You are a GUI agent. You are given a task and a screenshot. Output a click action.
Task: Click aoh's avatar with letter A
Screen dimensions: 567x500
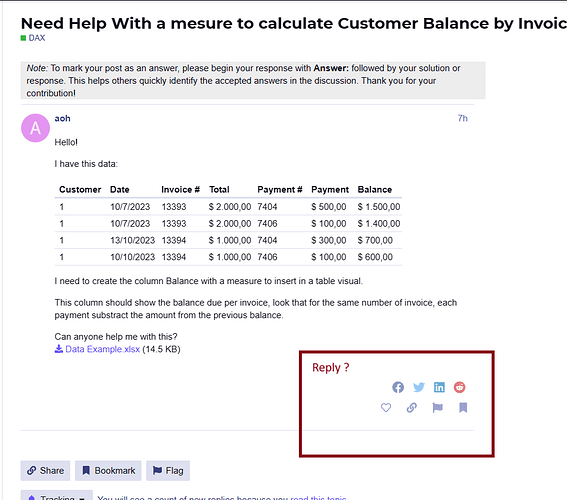click(x=35, y=128)
